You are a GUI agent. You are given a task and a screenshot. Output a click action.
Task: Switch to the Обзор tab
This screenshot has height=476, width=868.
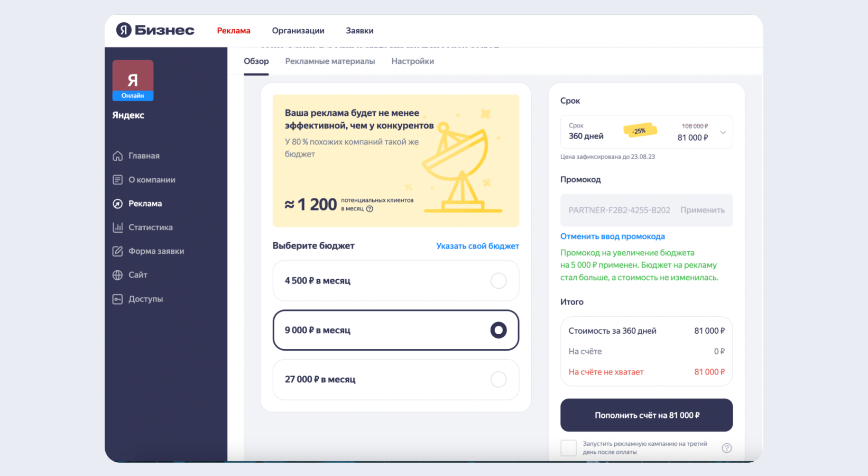[x=256, y=61]
